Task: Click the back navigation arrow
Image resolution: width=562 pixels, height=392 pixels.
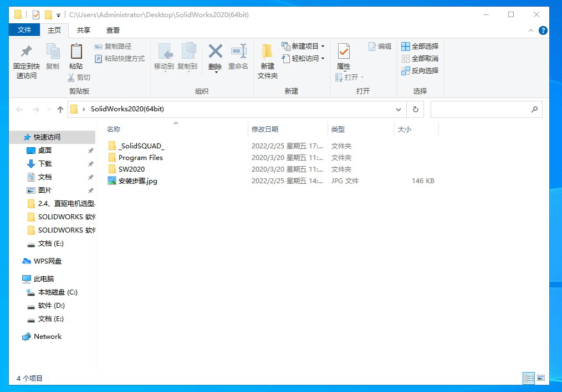Action: click(x=20, y=110)
